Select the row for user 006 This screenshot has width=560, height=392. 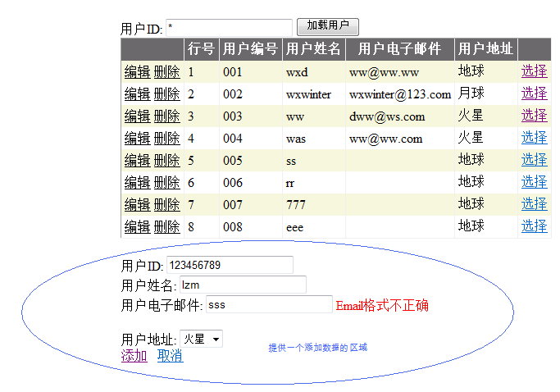[x=535, y=182]
